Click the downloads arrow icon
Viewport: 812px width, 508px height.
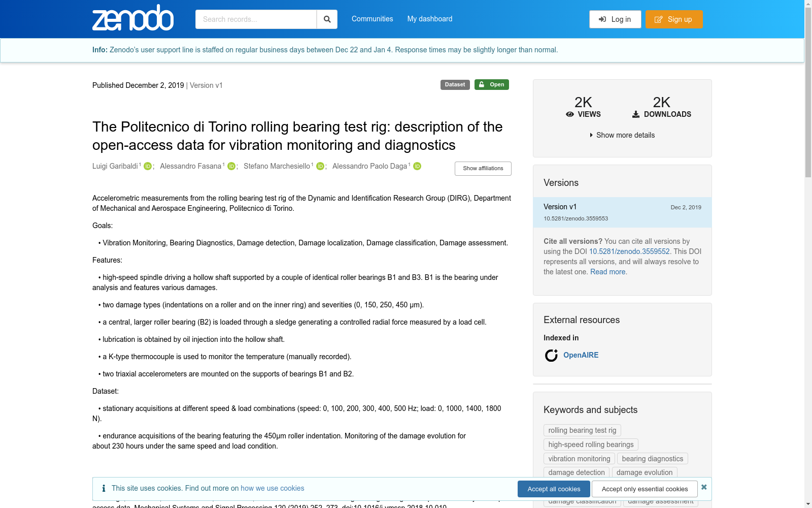[x=636, y=114]
